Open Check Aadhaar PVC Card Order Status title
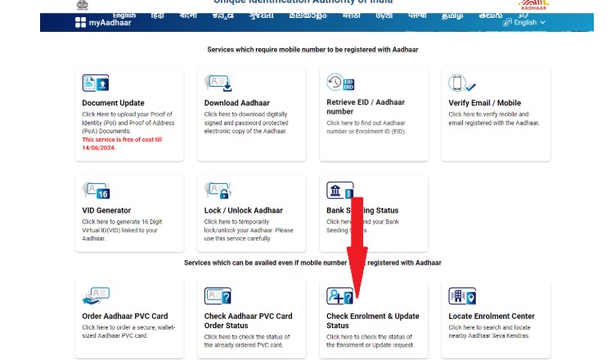 [248, 321]
